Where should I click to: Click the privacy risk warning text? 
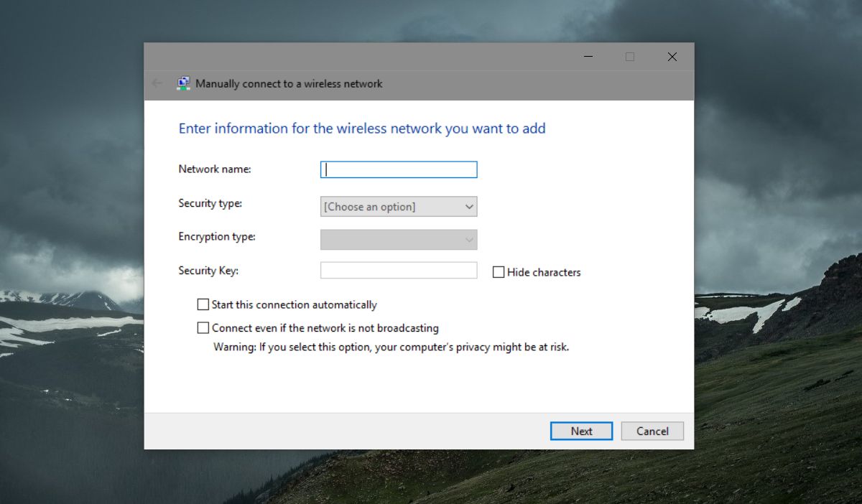pos(391,347)
